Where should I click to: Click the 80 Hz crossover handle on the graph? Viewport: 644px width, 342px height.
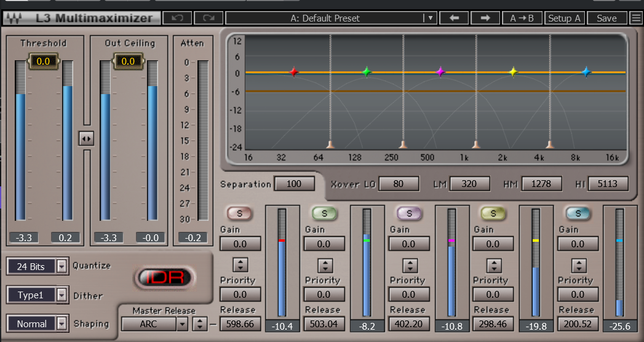[x=330, y=144]
